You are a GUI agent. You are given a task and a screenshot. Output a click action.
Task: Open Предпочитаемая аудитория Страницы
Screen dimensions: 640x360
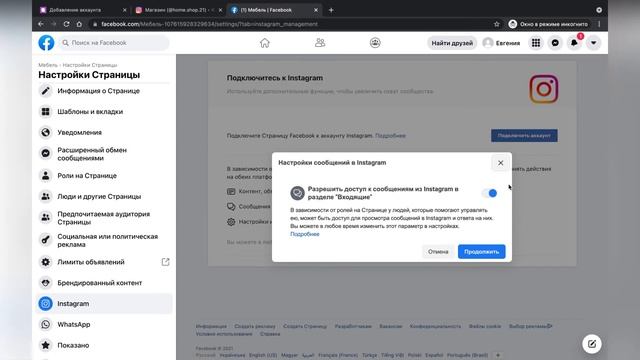[104, 218]
